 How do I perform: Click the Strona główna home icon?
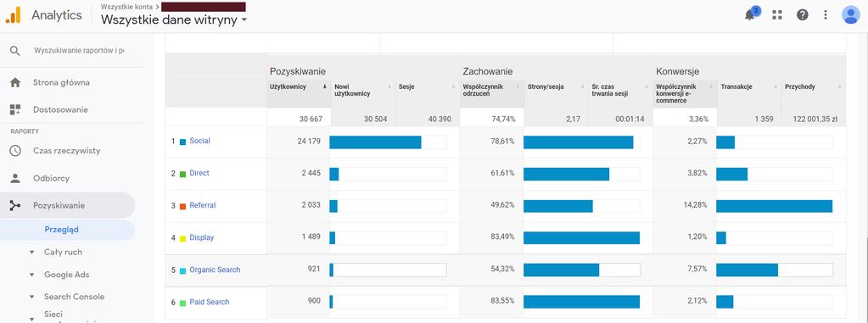(15, 82)
